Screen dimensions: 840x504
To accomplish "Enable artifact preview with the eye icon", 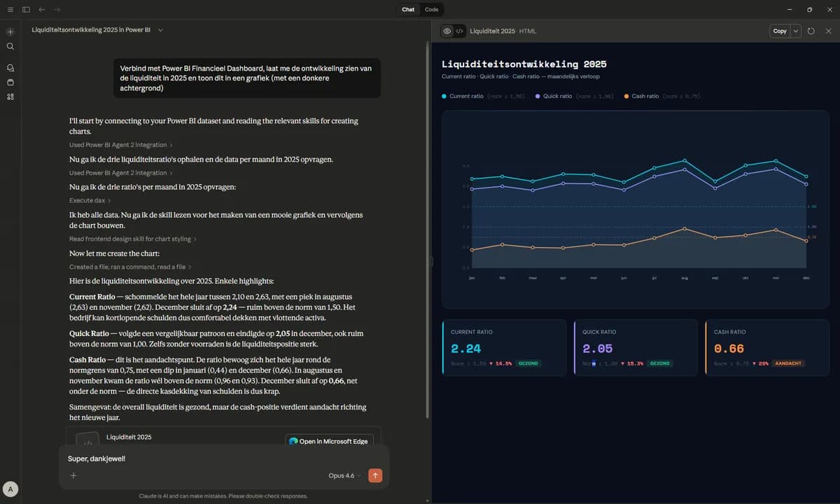I will tap(447, 31).
